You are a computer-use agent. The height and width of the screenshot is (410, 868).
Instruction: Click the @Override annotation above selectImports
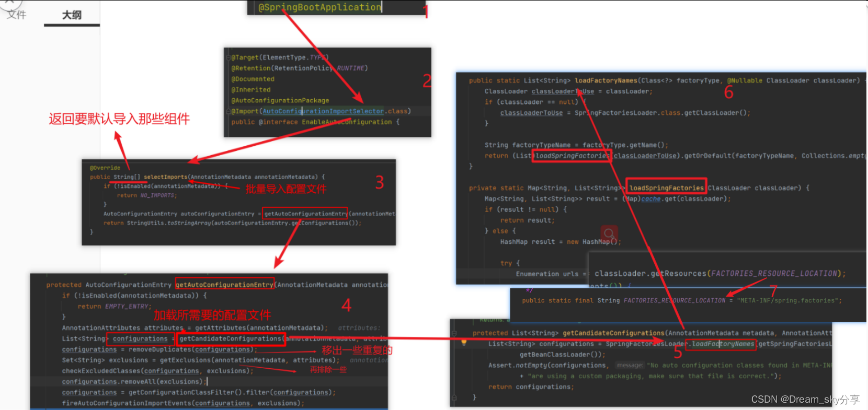[x=105, y=168]
